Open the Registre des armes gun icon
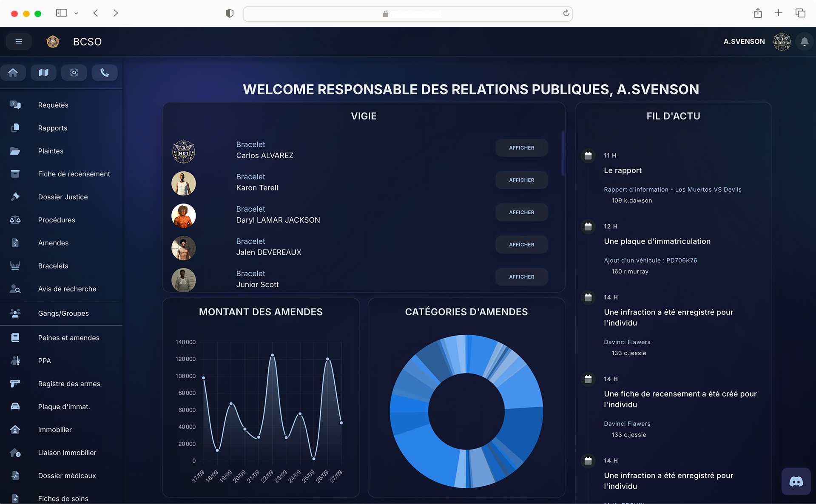816x504 pixels. click(x=15, y=384)
